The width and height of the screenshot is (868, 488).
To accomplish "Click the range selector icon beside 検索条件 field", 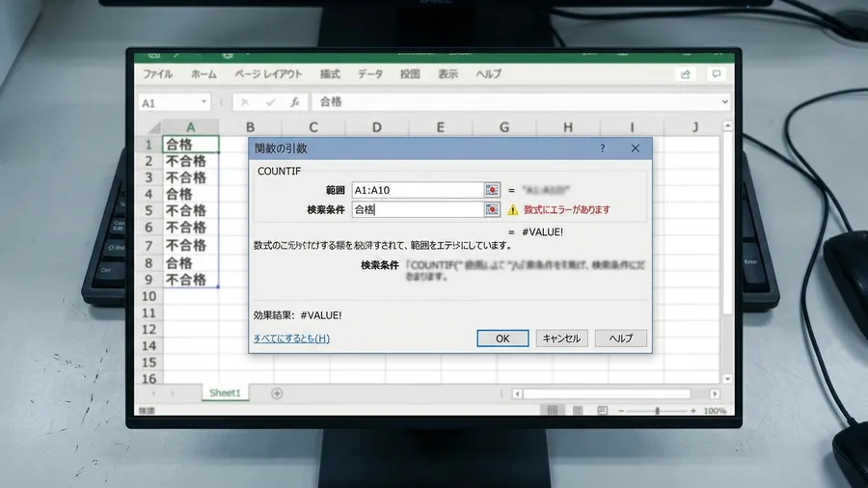I will point(492,209).
